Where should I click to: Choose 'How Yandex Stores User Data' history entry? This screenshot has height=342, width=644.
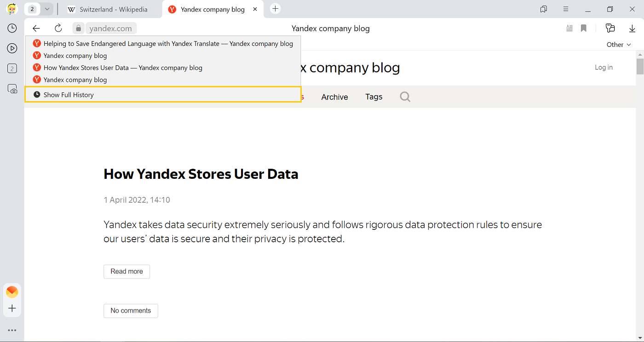pyautogui.click(x=123, y=68)
